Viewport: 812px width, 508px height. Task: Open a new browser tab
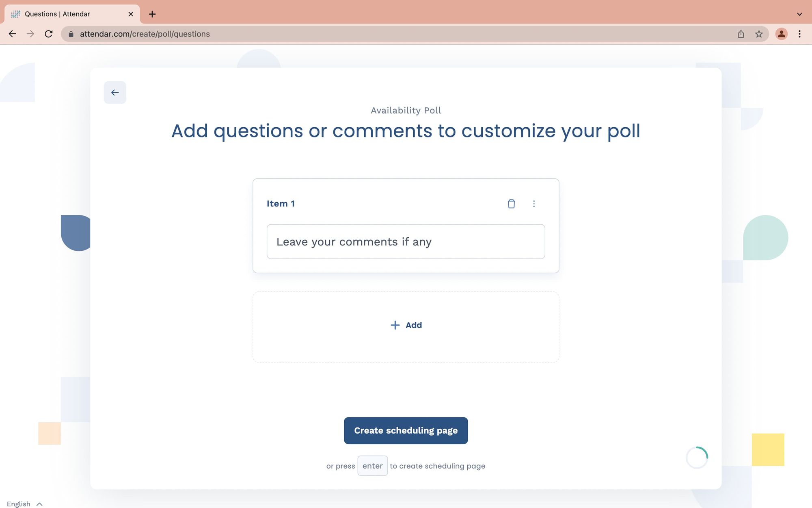click(152, 14)
